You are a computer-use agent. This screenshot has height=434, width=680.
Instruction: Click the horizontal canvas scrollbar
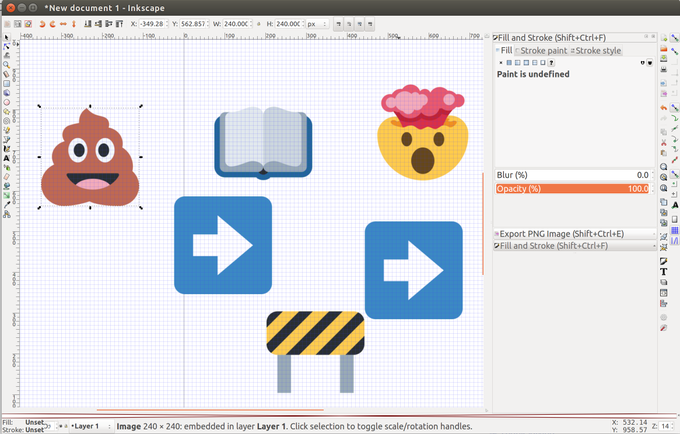click(x=210, y=410)
